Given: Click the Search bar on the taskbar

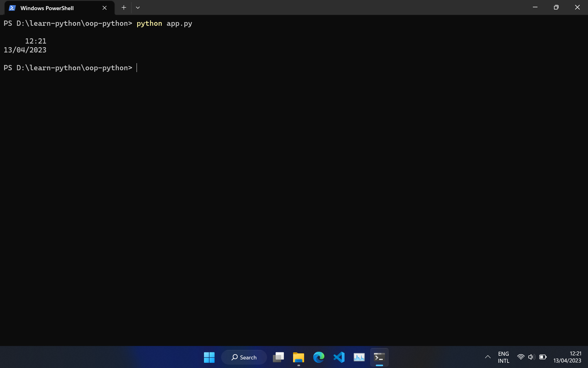Looking at the screenshot, I should [x=244, y=357].
